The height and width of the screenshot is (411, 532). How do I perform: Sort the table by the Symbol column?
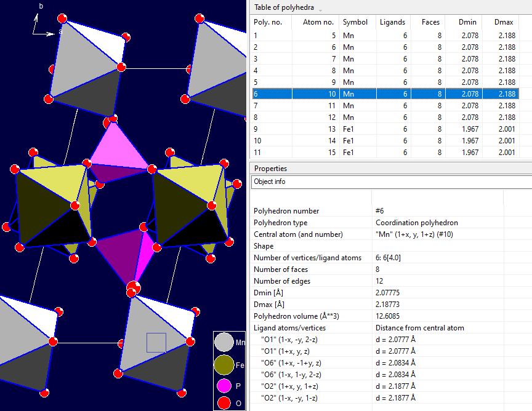point(357,22)
